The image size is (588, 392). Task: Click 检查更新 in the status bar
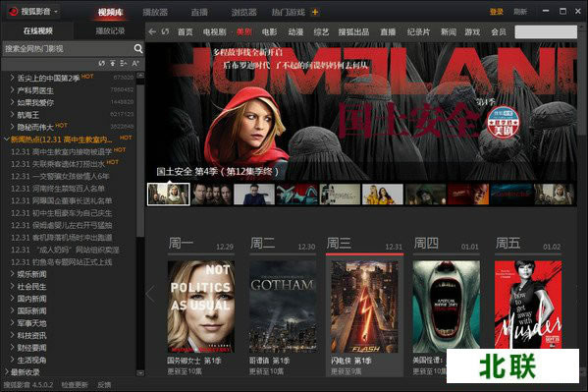[75, 385]
